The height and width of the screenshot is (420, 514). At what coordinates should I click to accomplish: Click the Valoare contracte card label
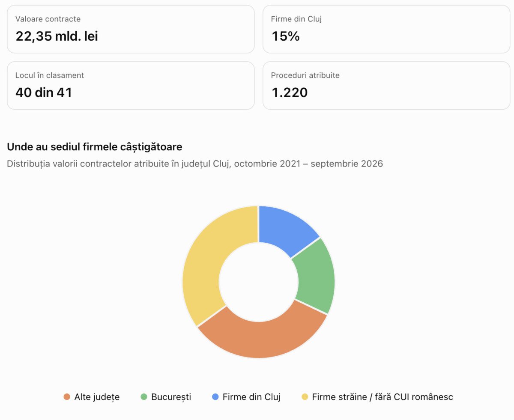[48, 19]
